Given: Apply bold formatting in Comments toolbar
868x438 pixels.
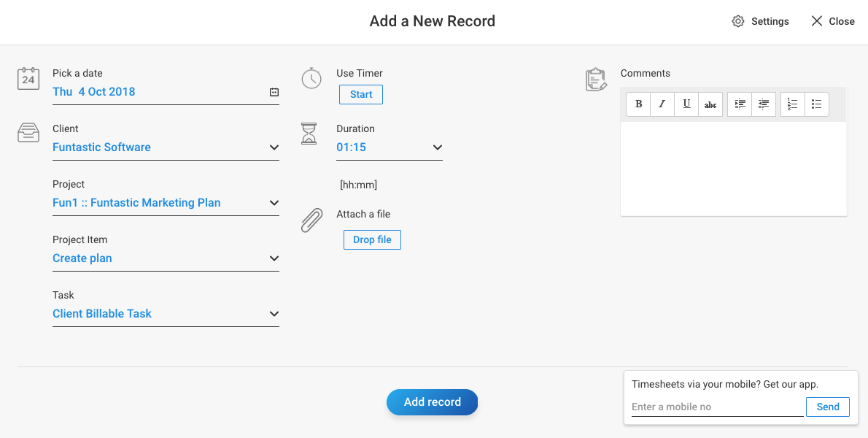Looking at the screenshot, I should click(638, 104).
